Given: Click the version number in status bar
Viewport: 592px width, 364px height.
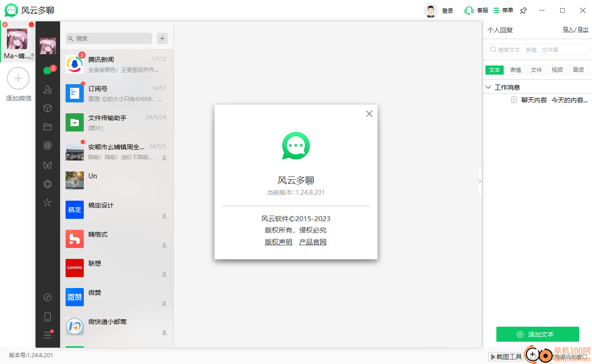Looking at the screenshot, I should [x=31, y=355].
